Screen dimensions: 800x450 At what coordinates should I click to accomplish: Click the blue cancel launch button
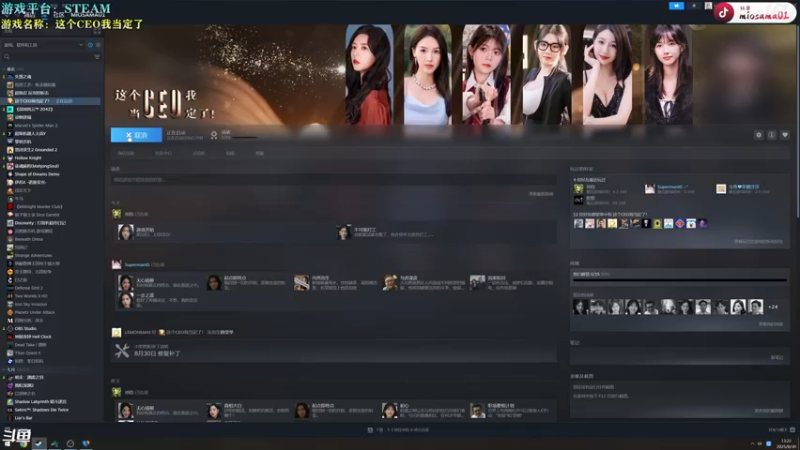136,135
